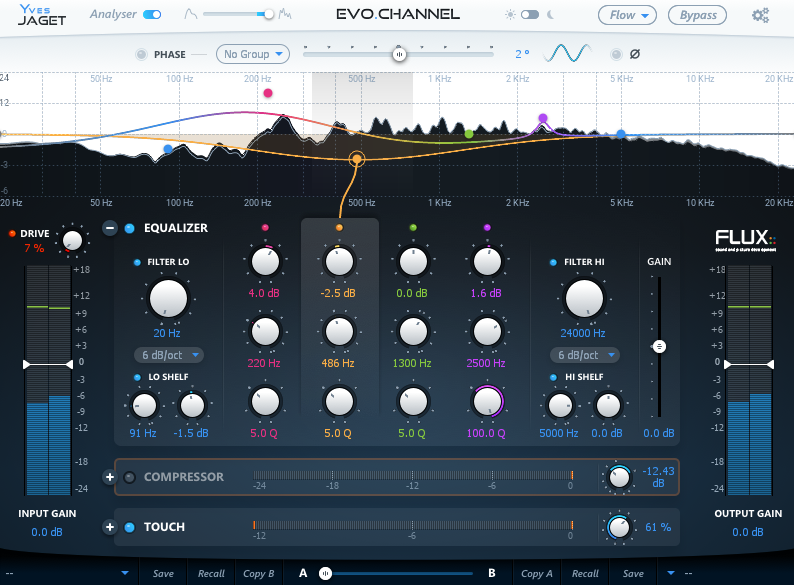Viewport: 794px width, 585px height.
Task: Click the Bypass button
Action: pyautogui.click(x=698, y=15)
